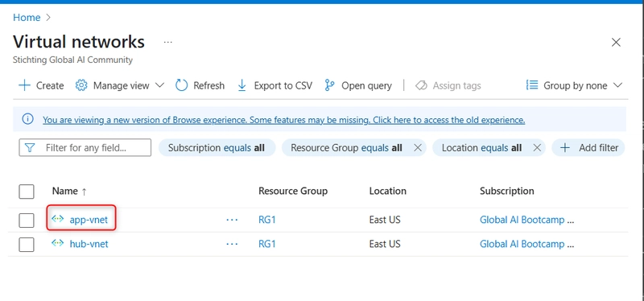
Task: Sort by the Subscription column header
Action: coord(507,191)
